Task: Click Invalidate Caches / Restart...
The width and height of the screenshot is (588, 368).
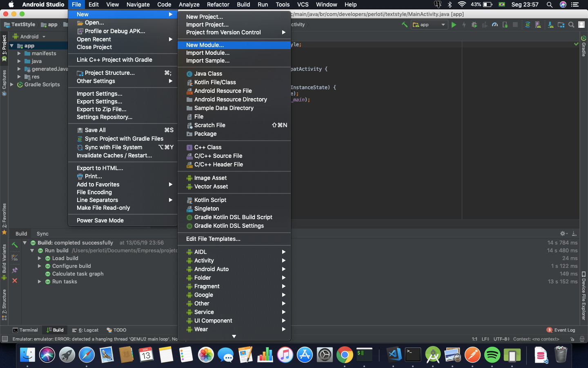Action: (x=122, y=155)
